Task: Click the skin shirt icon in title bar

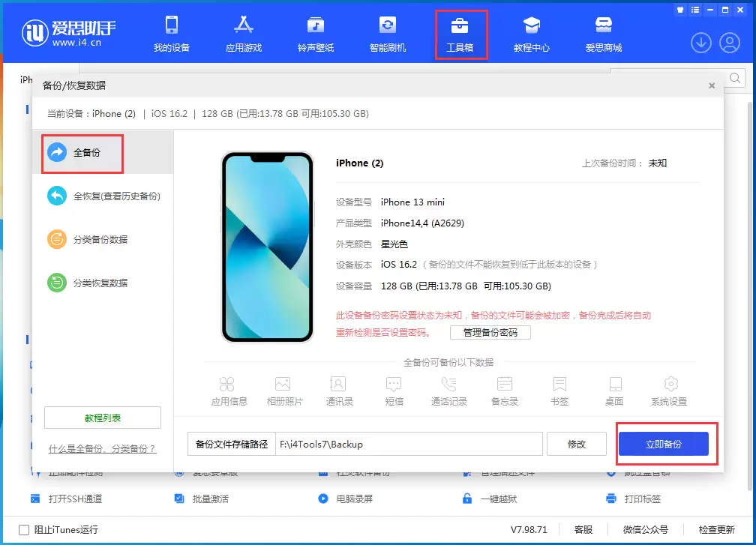Action: [x=680, y=10]
